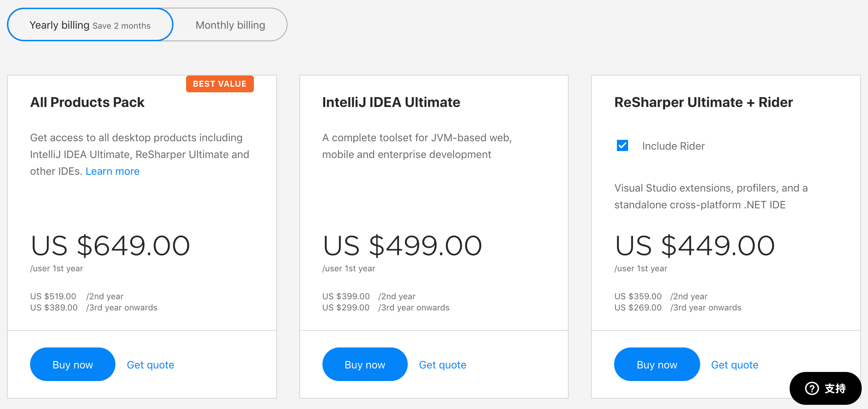Get quote for All Products Pack
This screenshot has height=409, width=868.
[150, 365]
